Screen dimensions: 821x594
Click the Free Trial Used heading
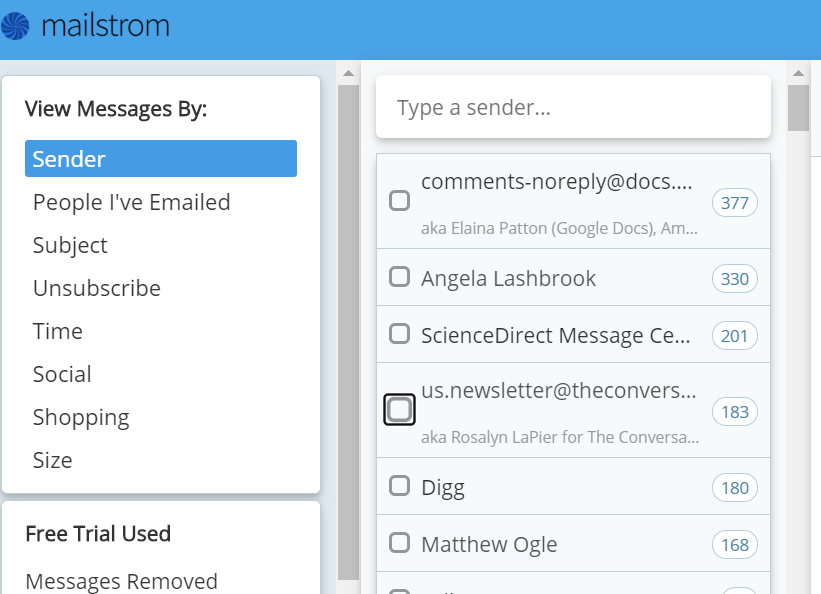coord(98,534)
